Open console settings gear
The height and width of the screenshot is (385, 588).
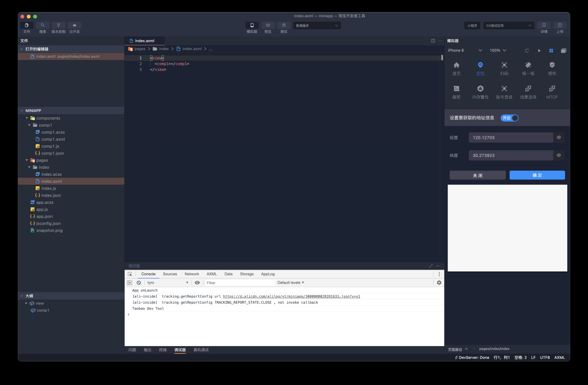439,283
